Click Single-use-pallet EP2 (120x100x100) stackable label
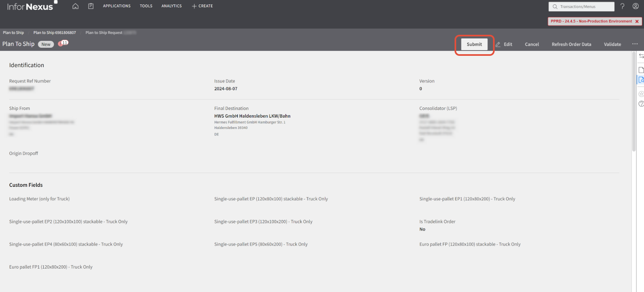This screenshot has height=292, width=644. 68,222
